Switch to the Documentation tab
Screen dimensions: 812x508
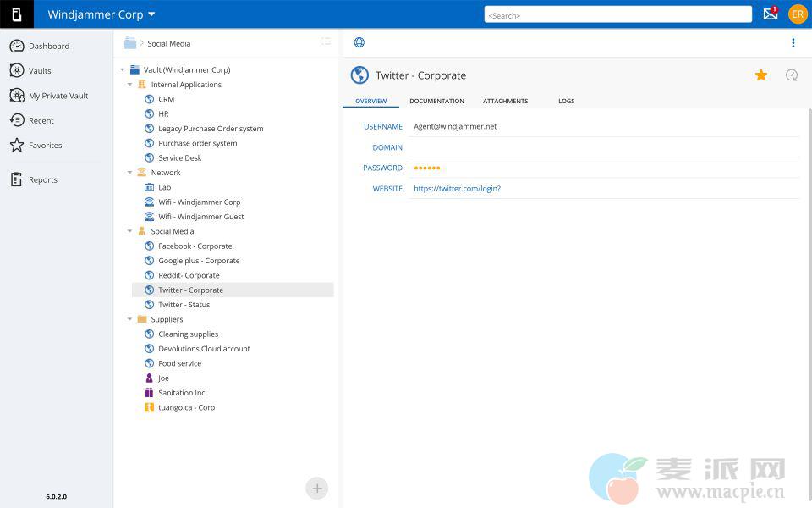click(x=436, y=101)
